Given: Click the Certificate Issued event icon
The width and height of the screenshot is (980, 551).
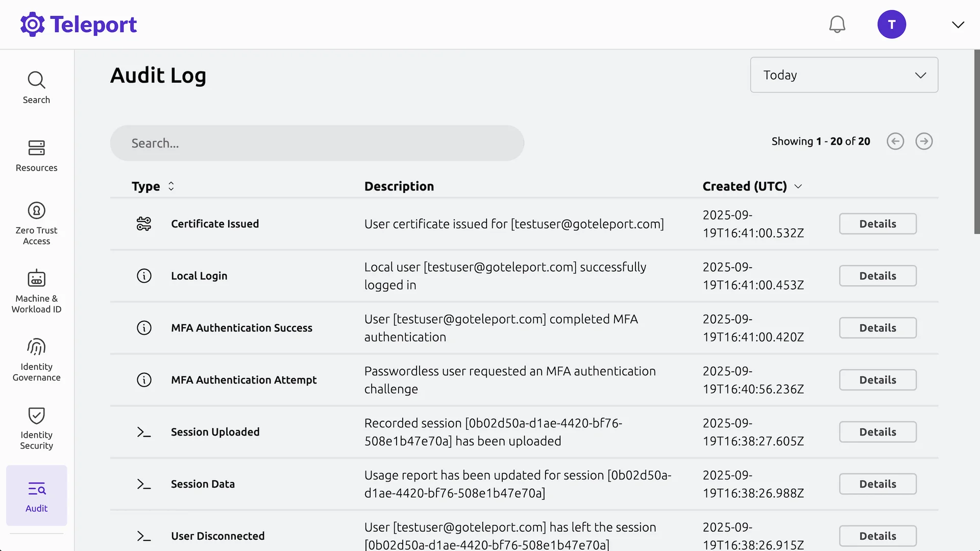Looking at the screenshot, I should click(144, 224).
